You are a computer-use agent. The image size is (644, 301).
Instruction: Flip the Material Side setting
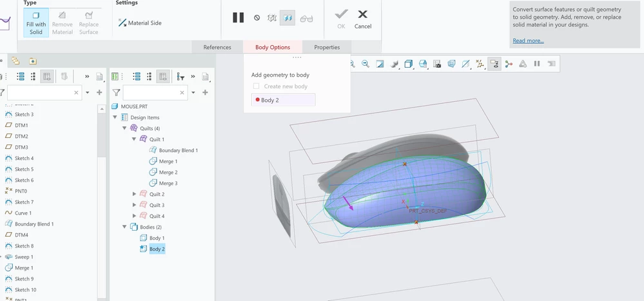point(140,23)
